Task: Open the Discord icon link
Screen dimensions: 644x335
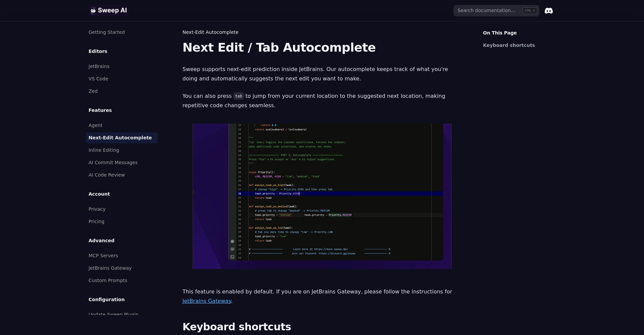Action: tap(549, 11)
